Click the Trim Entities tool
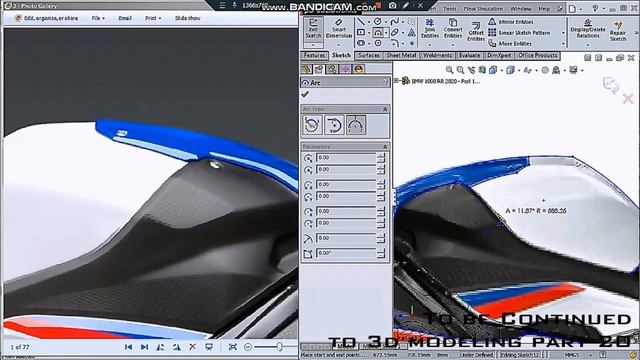This screenshot has height=360, width=640. coord(430,29)
